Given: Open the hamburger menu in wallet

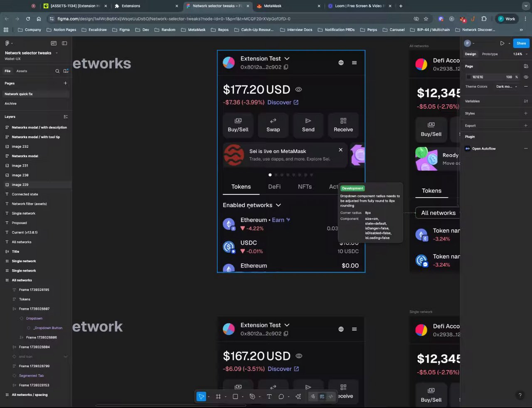Looking at the screenshot, I should coord(354,63).
